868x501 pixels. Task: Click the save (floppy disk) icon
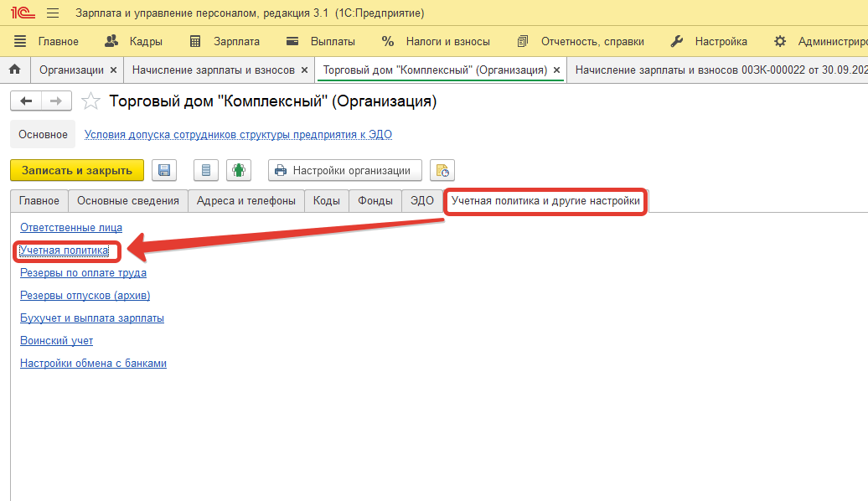[165, 171]
